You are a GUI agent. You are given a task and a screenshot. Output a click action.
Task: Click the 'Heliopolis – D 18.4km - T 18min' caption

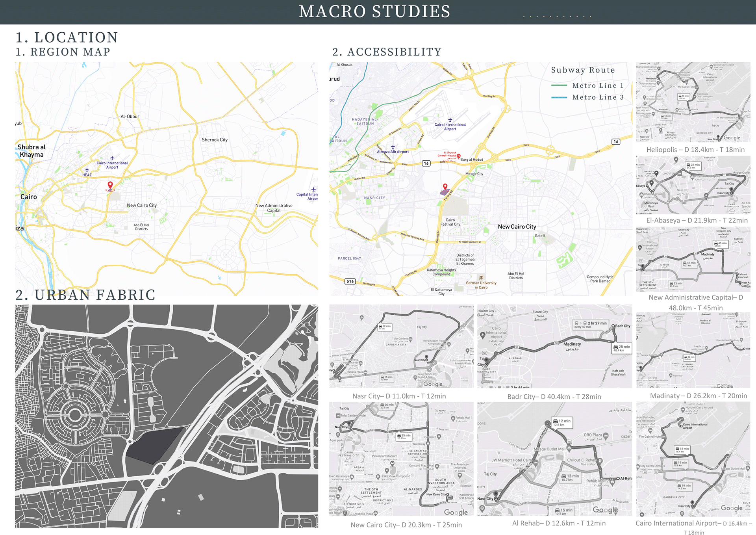(695, 150)
